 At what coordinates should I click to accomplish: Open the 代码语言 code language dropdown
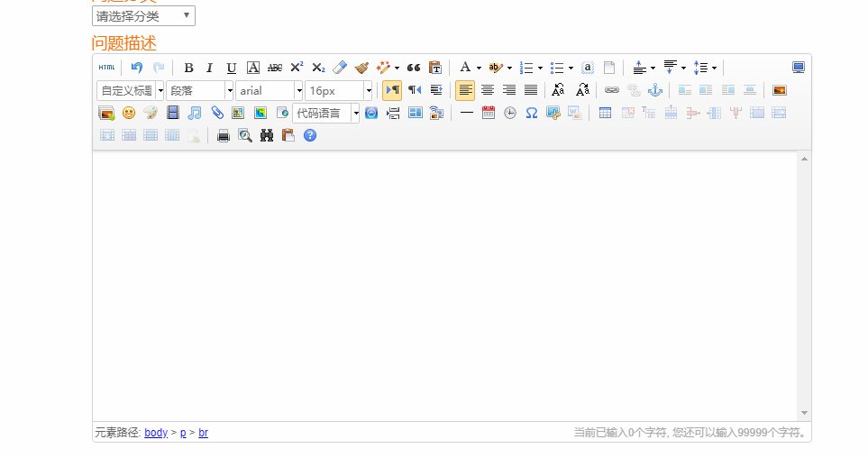(326, 114)
